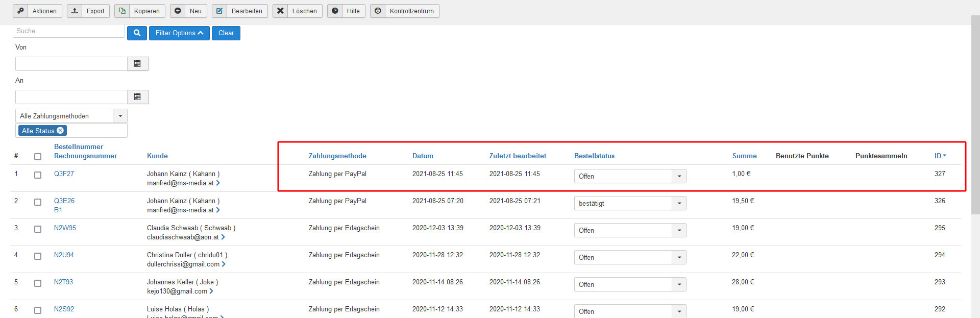Viewport: 980px width, 318px height.
Task: Click the magnifier search icon button
Action: pos(137,33)
